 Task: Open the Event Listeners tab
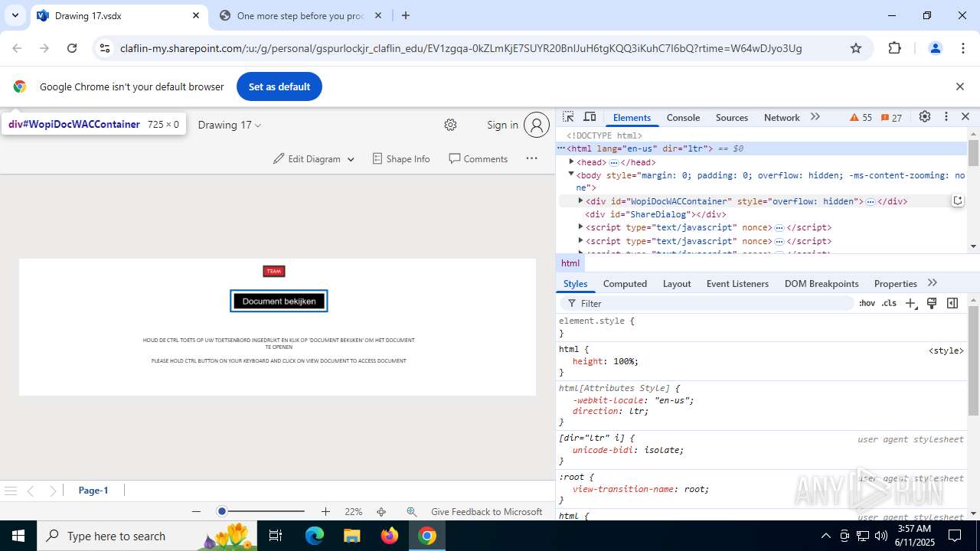(737, 283)
